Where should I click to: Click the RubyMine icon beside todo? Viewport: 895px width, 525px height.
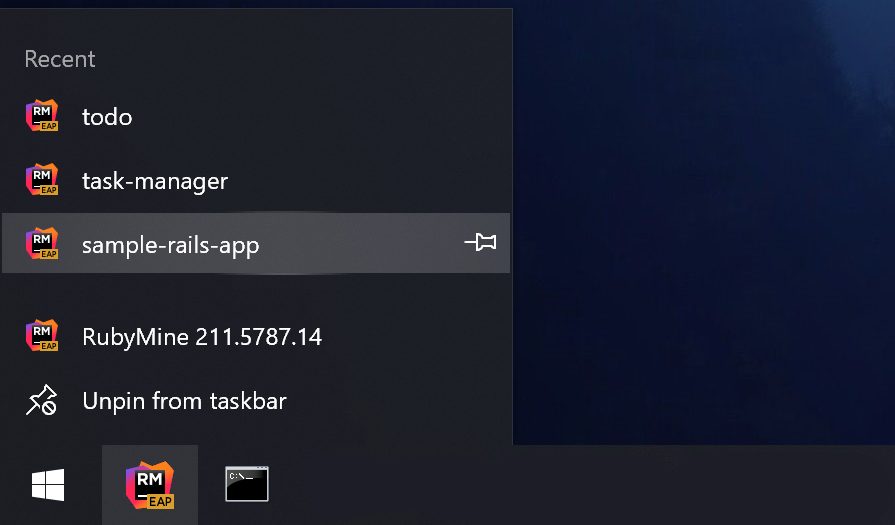click(x=42, y=115)
